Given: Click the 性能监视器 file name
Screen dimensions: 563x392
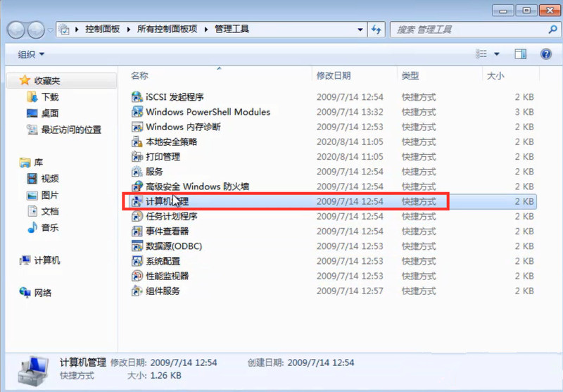Looking at the screenshot, I should click(x=167, y=276).
